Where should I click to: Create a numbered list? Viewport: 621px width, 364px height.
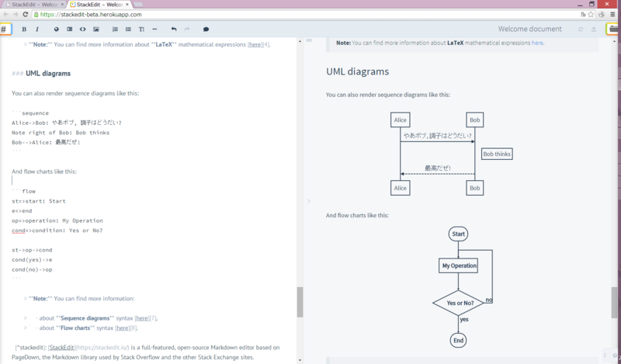115,29
